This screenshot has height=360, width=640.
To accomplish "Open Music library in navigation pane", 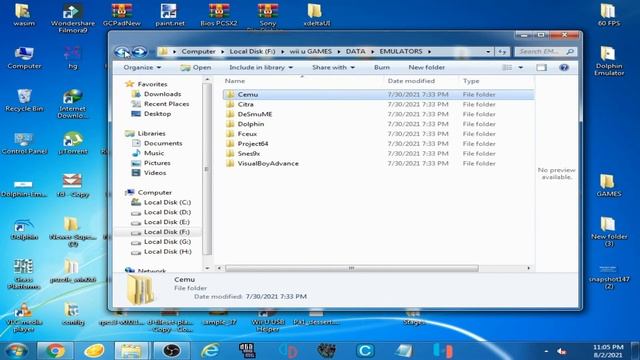I will click(x=154, y=153).
